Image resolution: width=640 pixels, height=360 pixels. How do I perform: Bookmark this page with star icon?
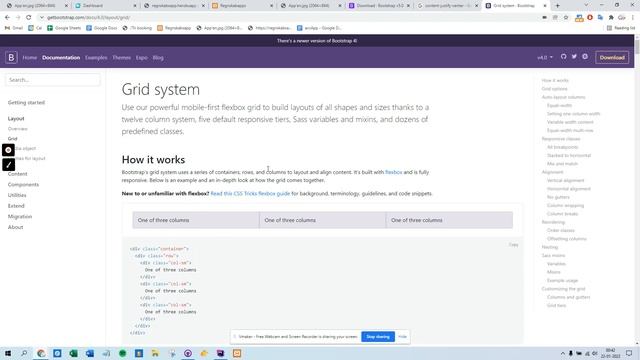tap(566, 18)
